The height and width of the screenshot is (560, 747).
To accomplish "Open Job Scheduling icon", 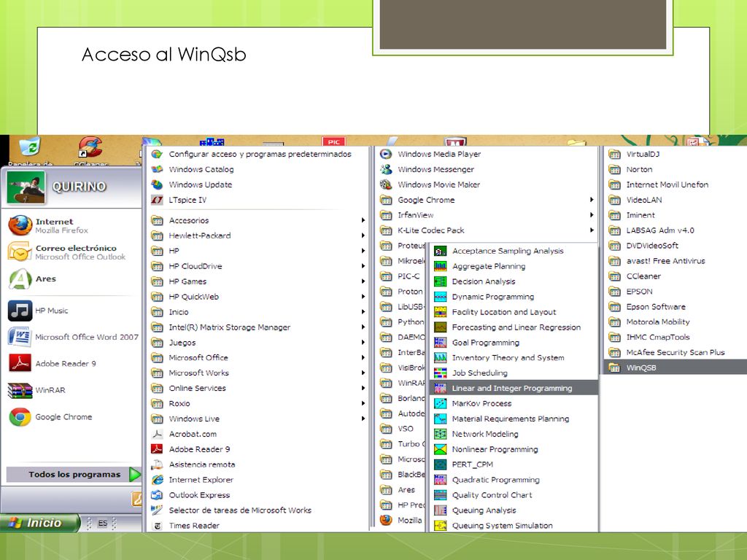I will [440, 373].
